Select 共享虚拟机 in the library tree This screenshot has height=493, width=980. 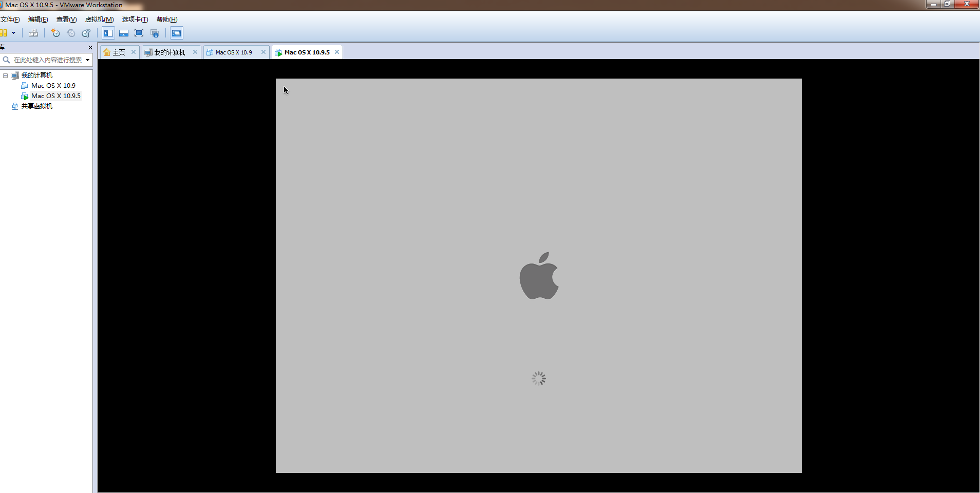[36, 106]
